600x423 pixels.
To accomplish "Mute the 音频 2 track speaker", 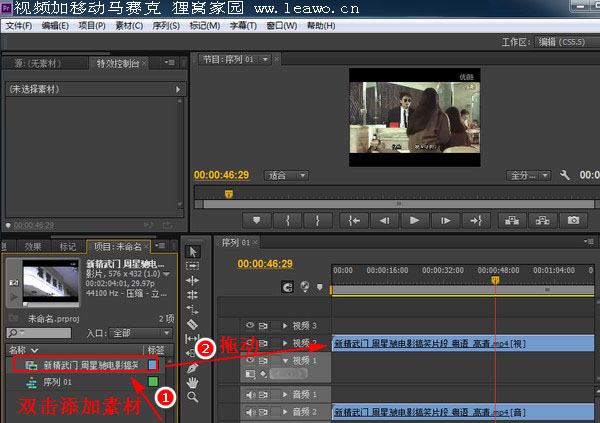I will [x=251, y=412].
